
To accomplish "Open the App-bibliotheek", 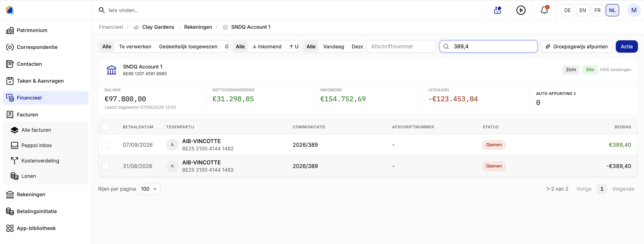I will 46,228.
